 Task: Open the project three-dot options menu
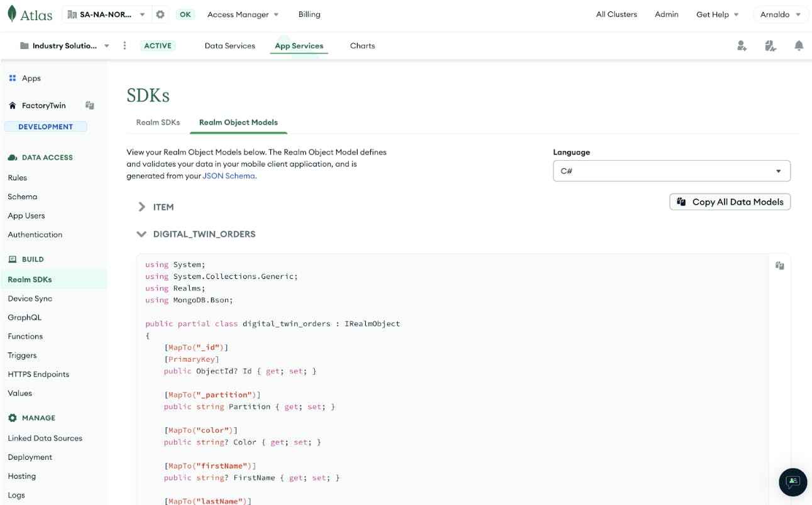point(124,46)
